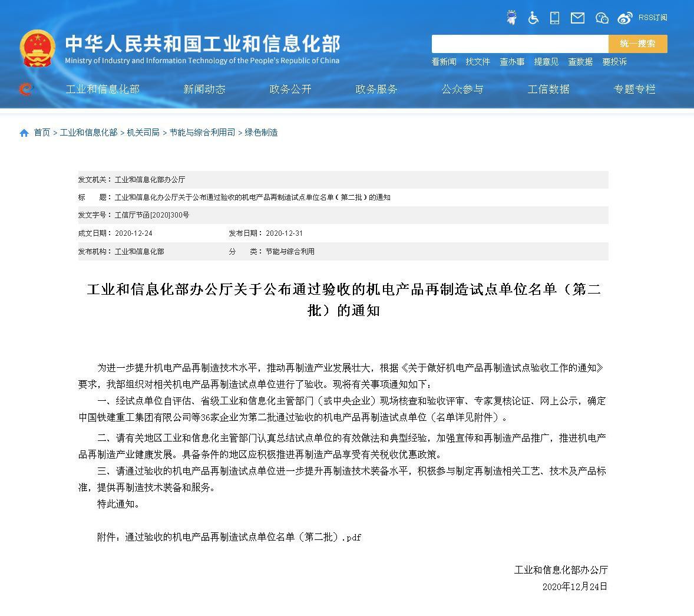Select the 要投诉 search shortcut
The image size is (694, 616).
click(x=614, y=61)
